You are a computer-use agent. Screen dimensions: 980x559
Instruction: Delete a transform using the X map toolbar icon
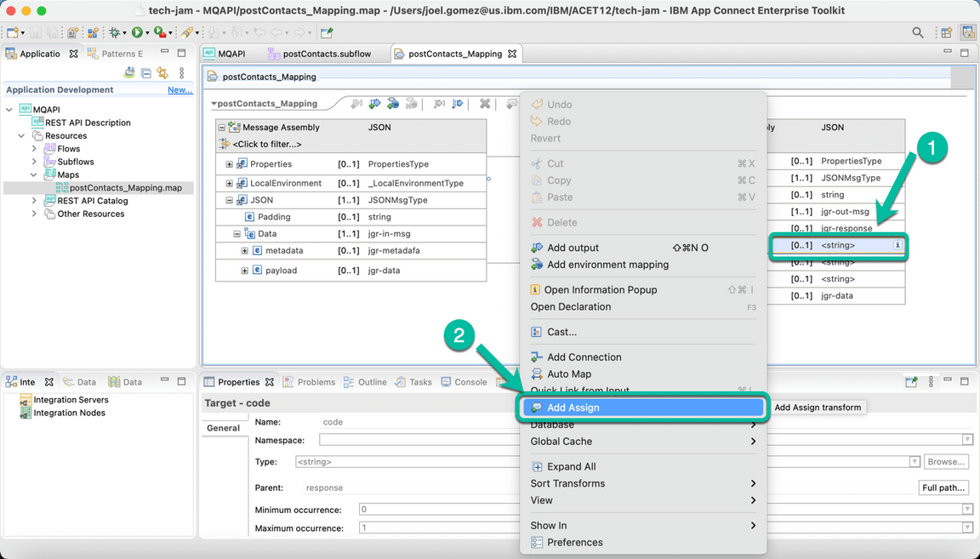485,104
